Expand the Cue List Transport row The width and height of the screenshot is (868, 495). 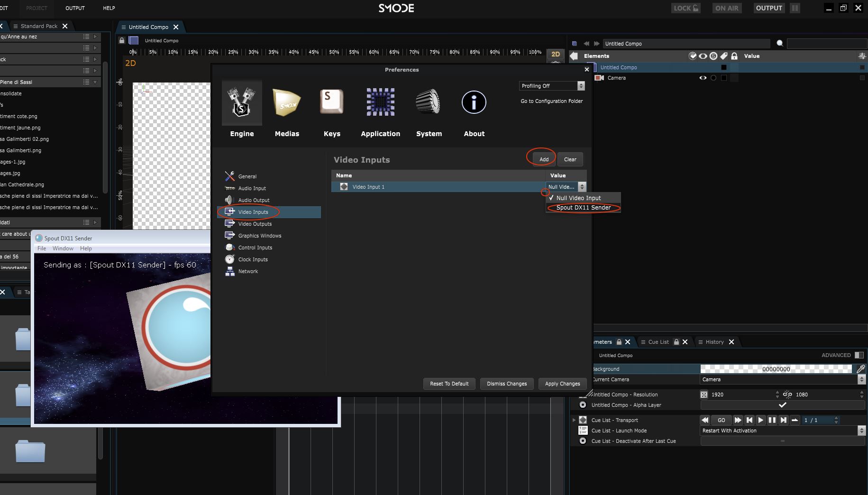click(574, 420)
